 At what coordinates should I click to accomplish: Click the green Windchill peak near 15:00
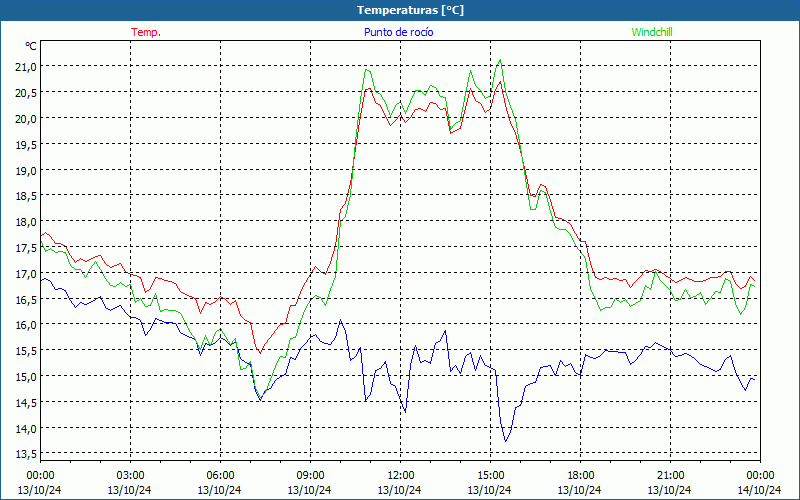click(x=500, y=60)
